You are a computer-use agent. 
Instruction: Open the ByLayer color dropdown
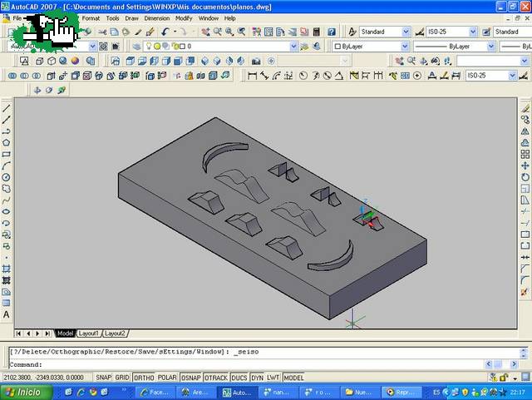402,47
